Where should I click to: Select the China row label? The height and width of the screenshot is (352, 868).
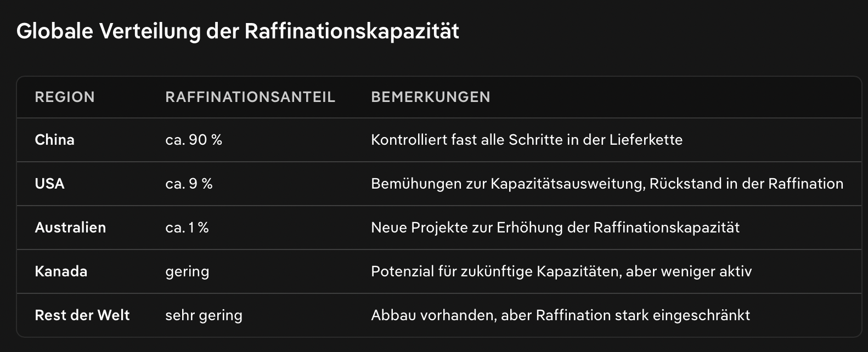(x=54, y=140)
